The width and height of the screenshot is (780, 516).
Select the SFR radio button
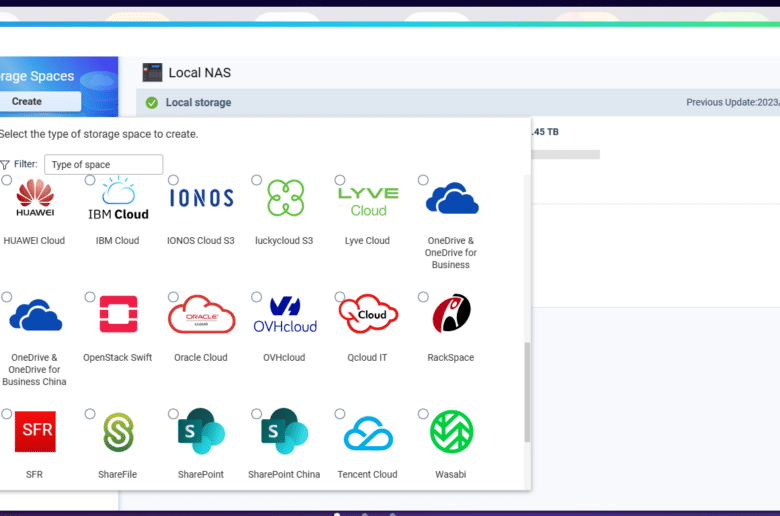tap(6, 414)
